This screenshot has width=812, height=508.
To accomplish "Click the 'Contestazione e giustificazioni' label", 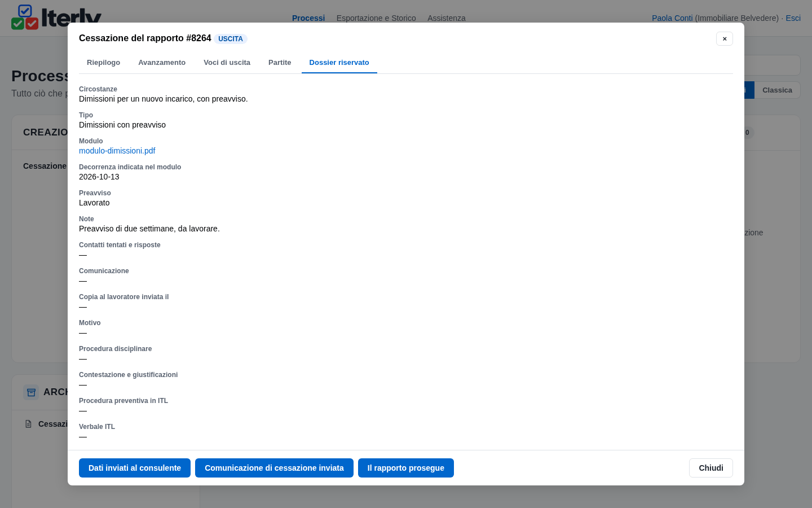I will click(x=128, y=375).
